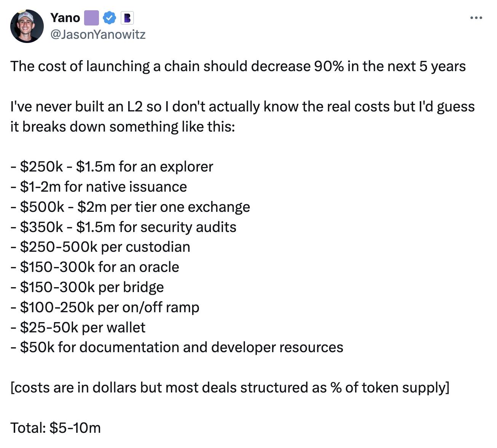Viewport: 497px width, 448px height.
Task: Click the '$150-300k for an oracle' line
Action: [x=95, y=267]
